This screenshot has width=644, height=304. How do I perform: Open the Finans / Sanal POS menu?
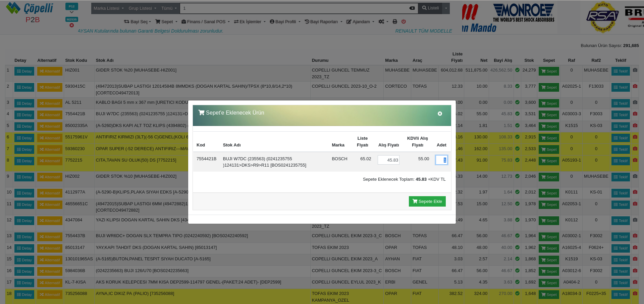point(205,21)
